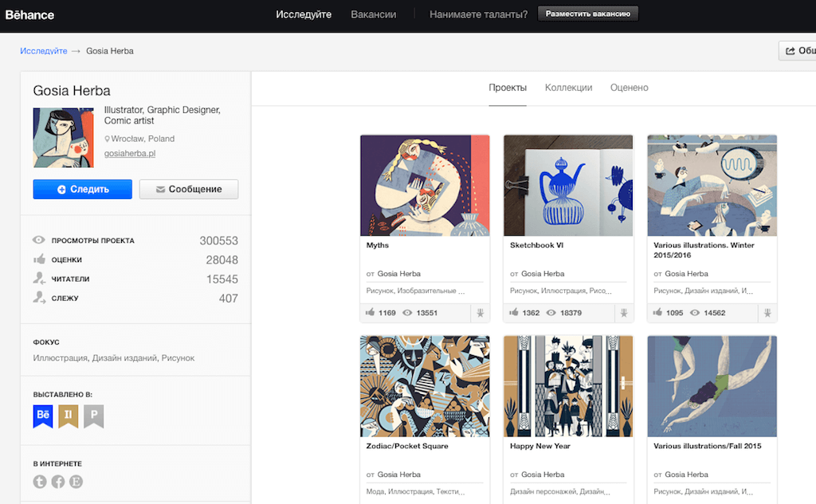Switch to the Оценено tab
Screen dimensions: 816x504
[x=629, y=88]
